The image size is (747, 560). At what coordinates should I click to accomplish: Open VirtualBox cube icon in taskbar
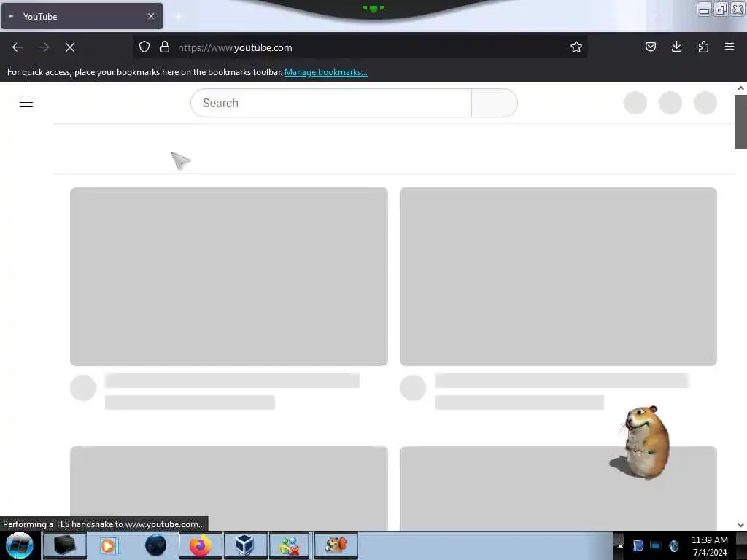[x=245, y=545]
